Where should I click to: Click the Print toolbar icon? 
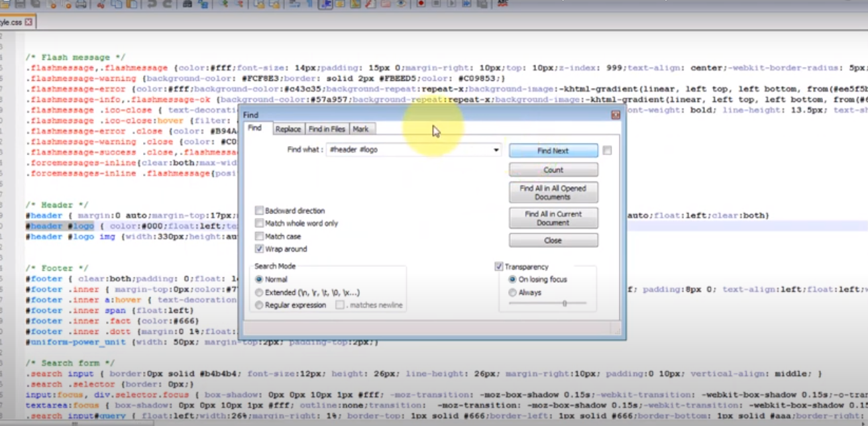pos(81,3)
